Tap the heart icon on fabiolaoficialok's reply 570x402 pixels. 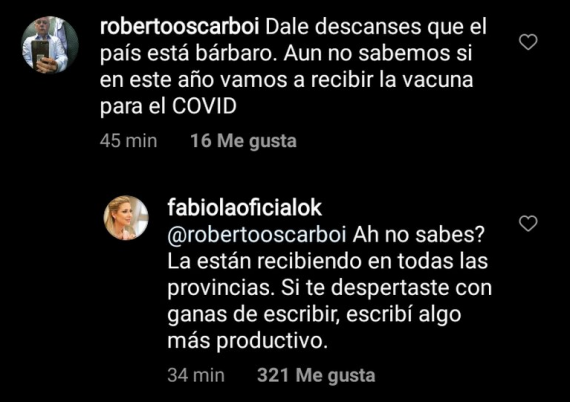tap(528, 223)
